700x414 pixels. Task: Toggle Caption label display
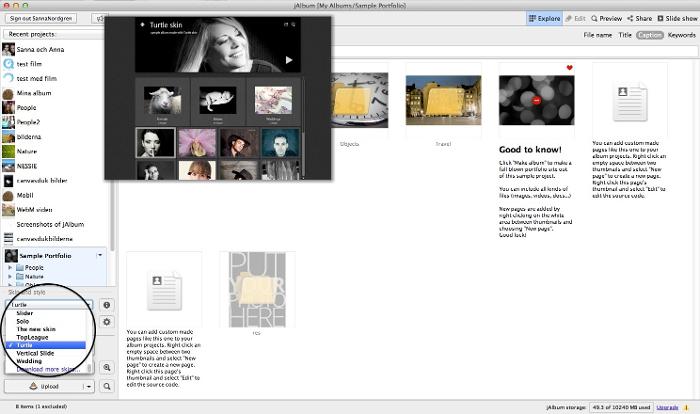tap(650, 35)
